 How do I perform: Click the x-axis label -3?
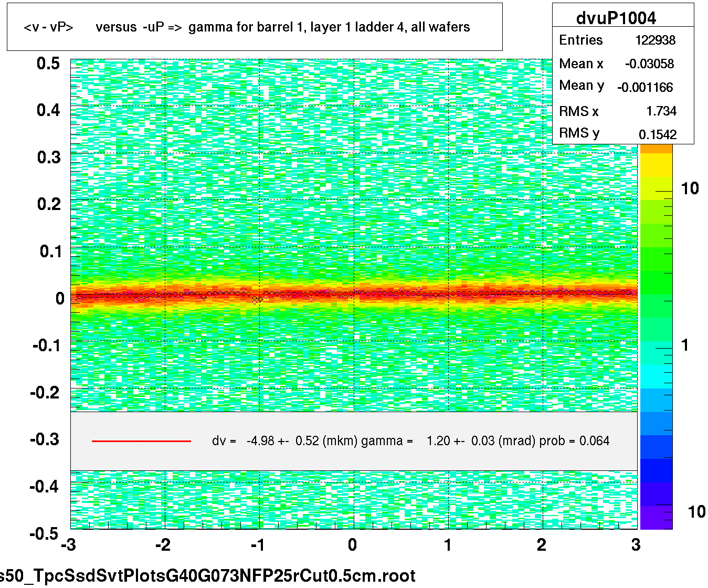pos(68,545)
